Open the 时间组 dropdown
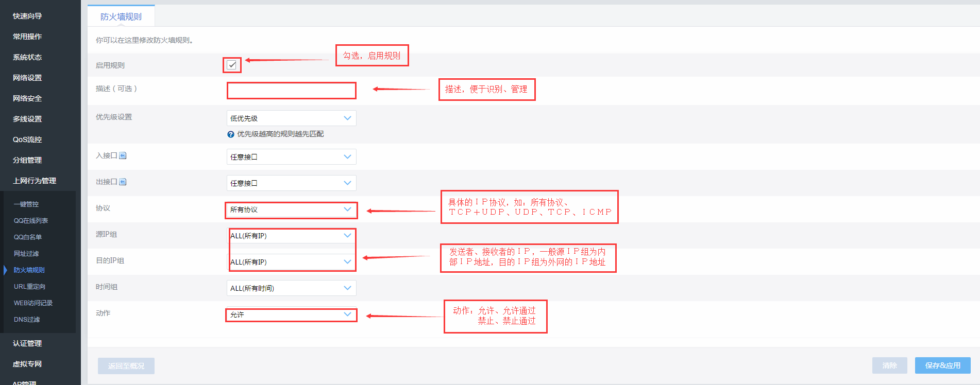980x385 pixels. 291,288
